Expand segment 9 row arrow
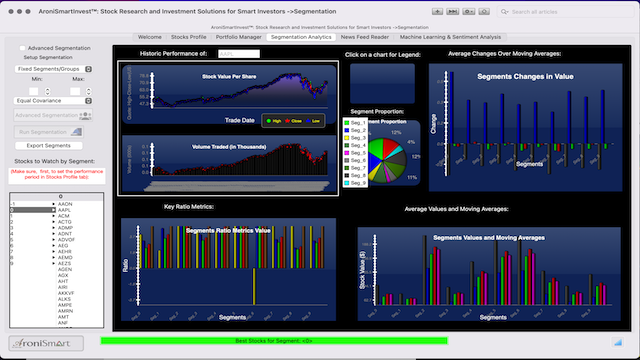 53,263
